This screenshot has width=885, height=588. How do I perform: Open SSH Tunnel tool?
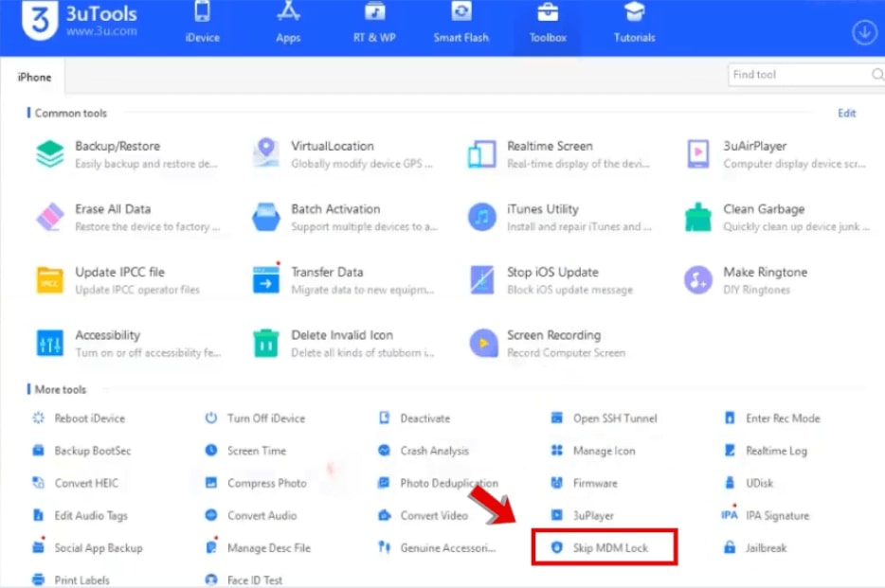[604, 419]
